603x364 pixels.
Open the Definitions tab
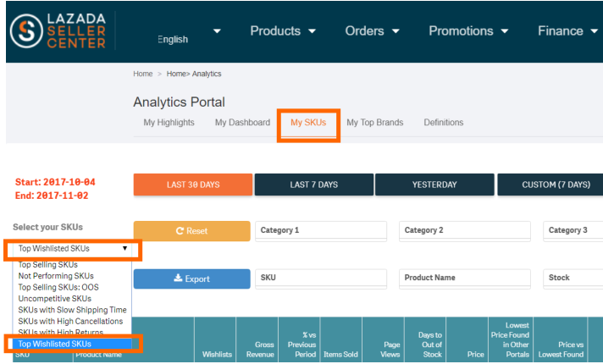(x=444, y=123)
